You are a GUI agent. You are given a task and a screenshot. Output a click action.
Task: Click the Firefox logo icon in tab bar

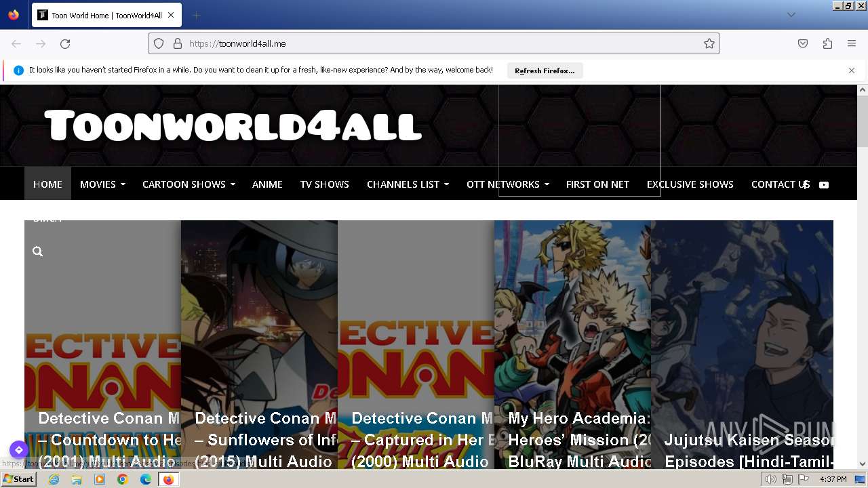(x=14, y=15)
